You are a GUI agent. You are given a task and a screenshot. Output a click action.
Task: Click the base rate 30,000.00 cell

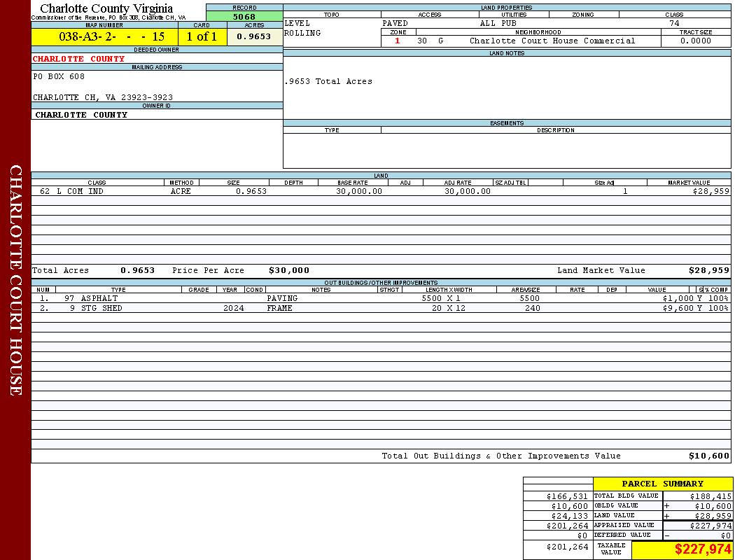click(358, 191)
